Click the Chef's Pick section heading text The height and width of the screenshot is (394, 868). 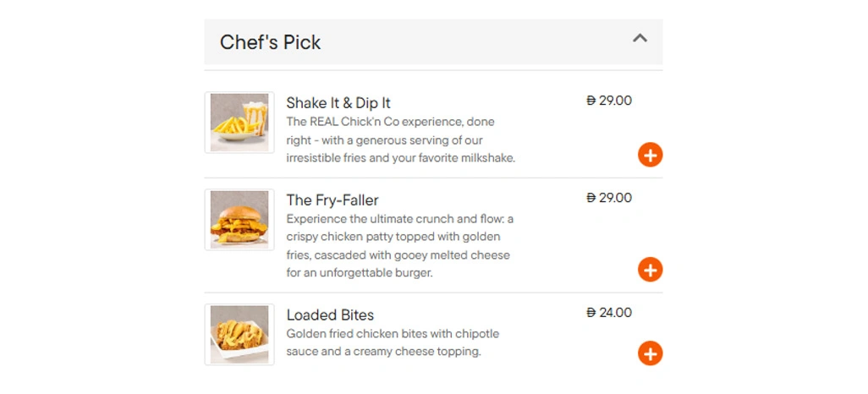(270, 42)
